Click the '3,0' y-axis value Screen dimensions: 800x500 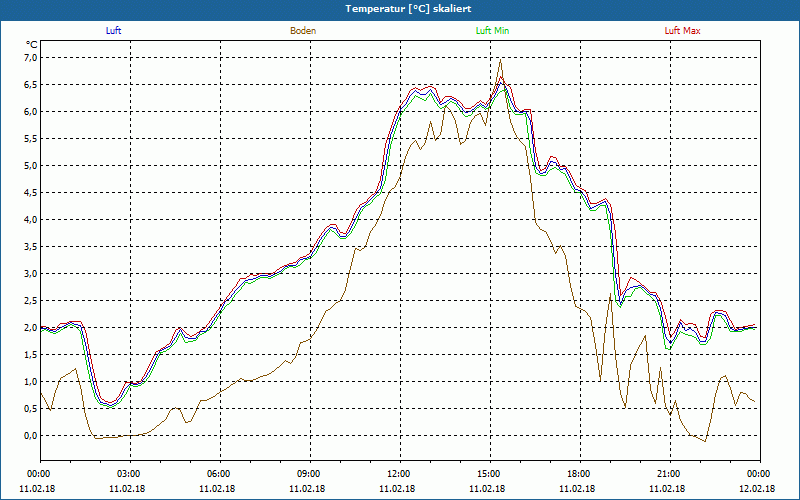pyautogui.click(x=31, y=274)
